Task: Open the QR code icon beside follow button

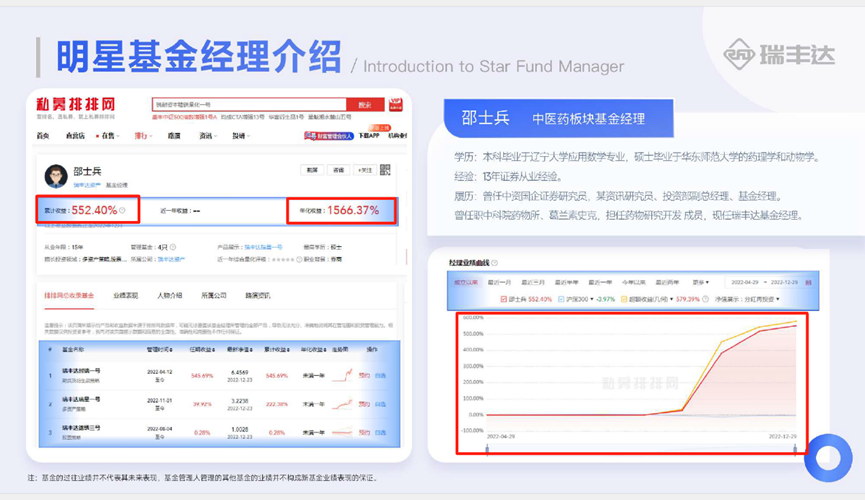Action: [385, 170]
